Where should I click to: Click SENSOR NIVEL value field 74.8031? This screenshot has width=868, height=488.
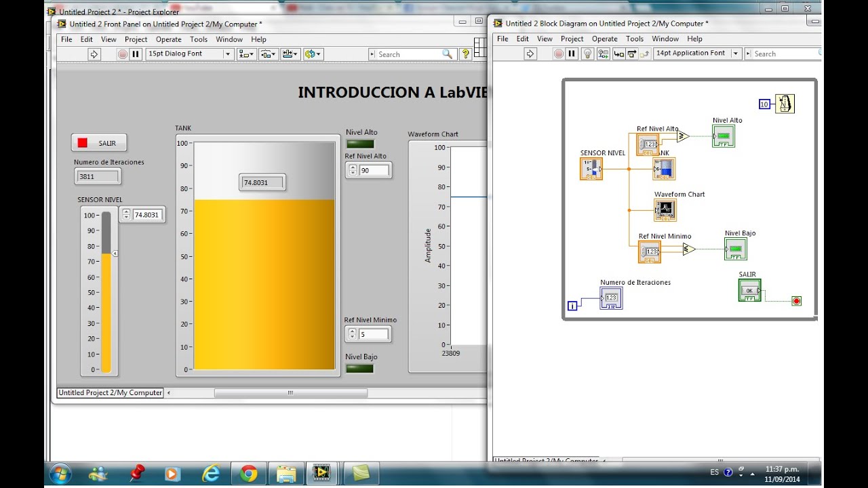click(x=147, y=214)
